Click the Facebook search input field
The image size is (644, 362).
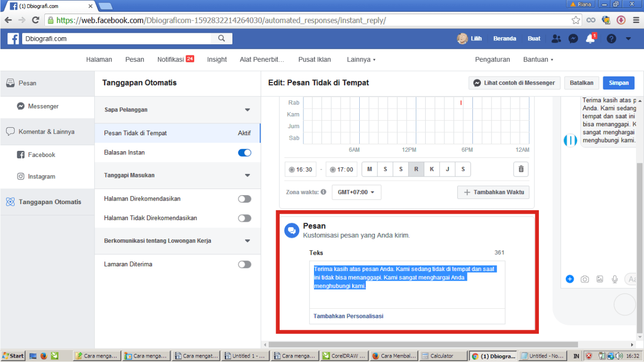[x=117, y=39]
